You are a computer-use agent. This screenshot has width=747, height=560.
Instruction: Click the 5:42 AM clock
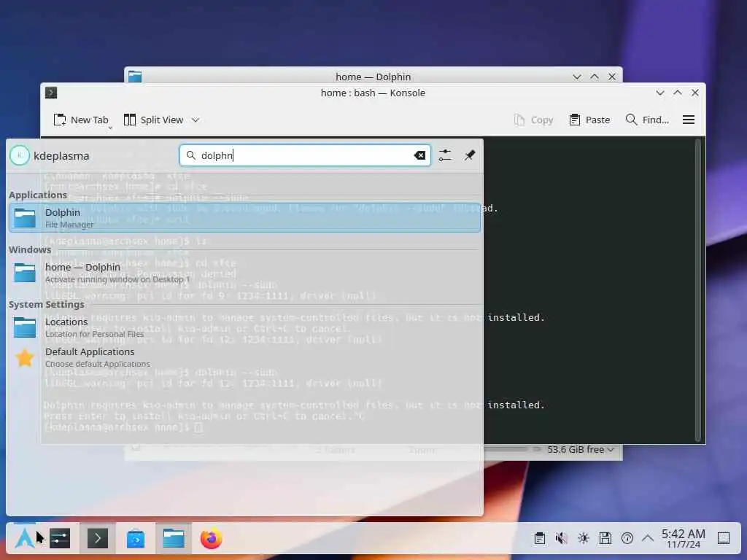[x=683, y=539]
